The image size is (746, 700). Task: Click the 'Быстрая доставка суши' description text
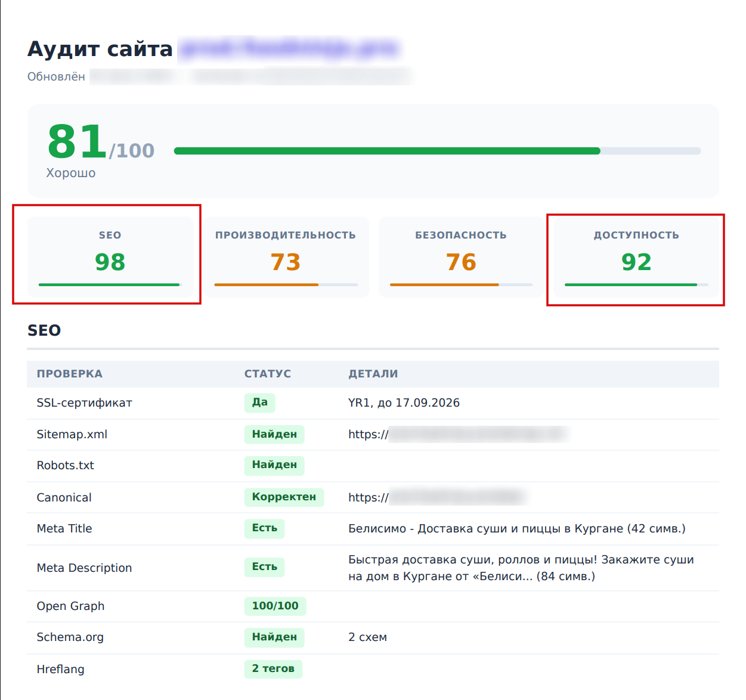coord(521,568)
